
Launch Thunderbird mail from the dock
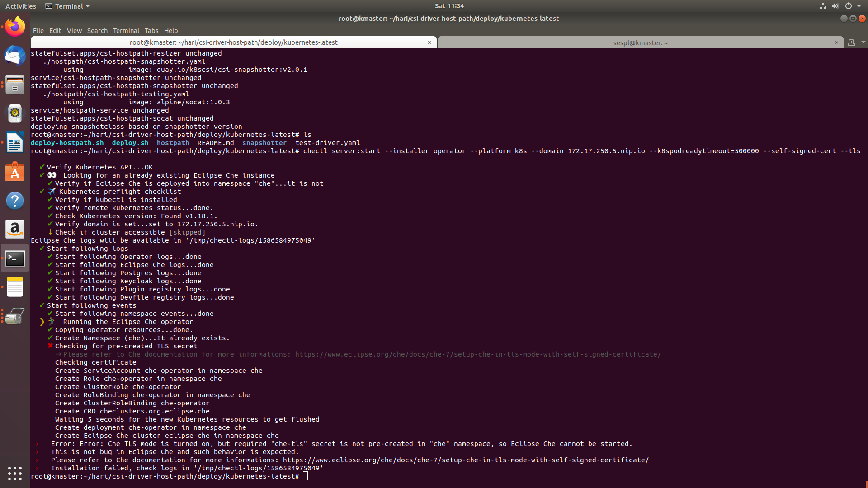coord(15,56)
